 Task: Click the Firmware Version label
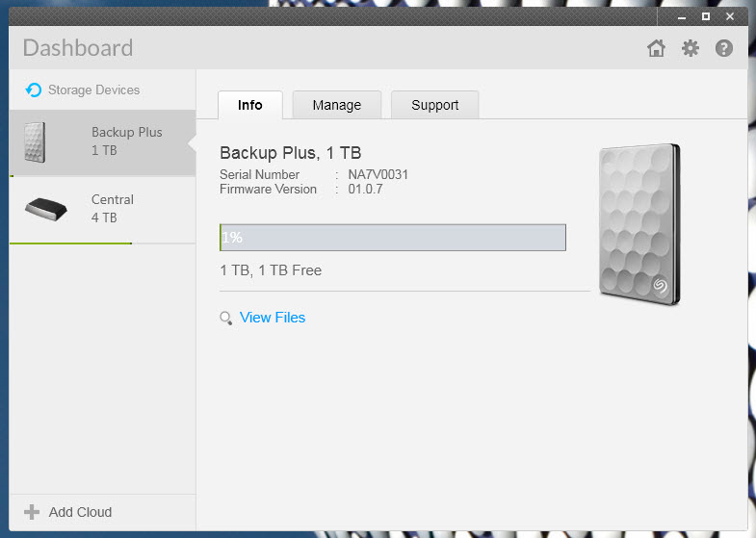tap(268, 189)
